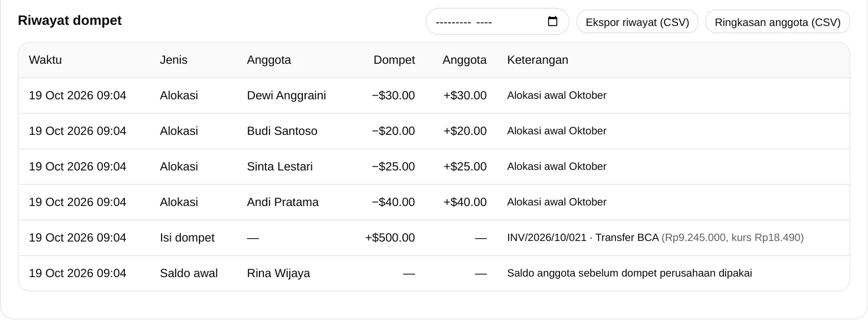Screen dimensions: 868x320
Task: Click the Keterangan column header
Action: [537, 60]
